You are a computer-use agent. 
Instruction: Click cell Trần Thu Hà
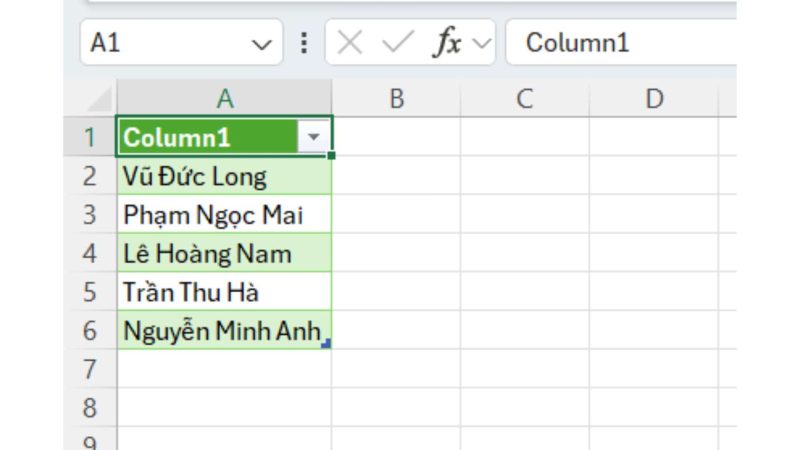[x=224, y=292]
